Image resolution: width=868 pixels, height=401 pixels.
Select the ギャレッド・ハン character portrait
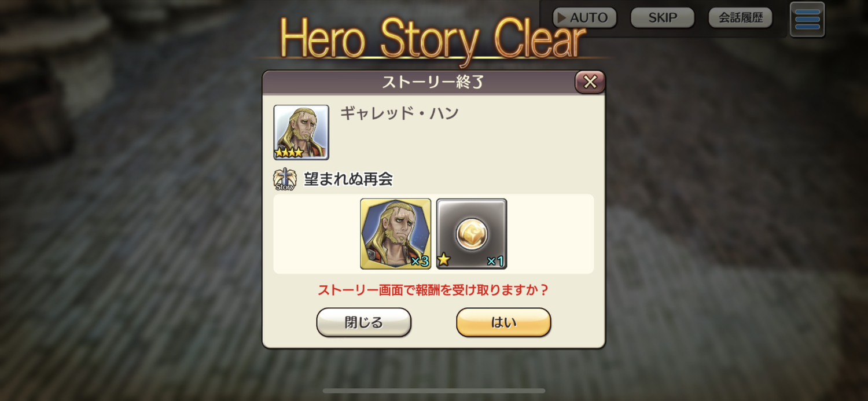(301, 132)
